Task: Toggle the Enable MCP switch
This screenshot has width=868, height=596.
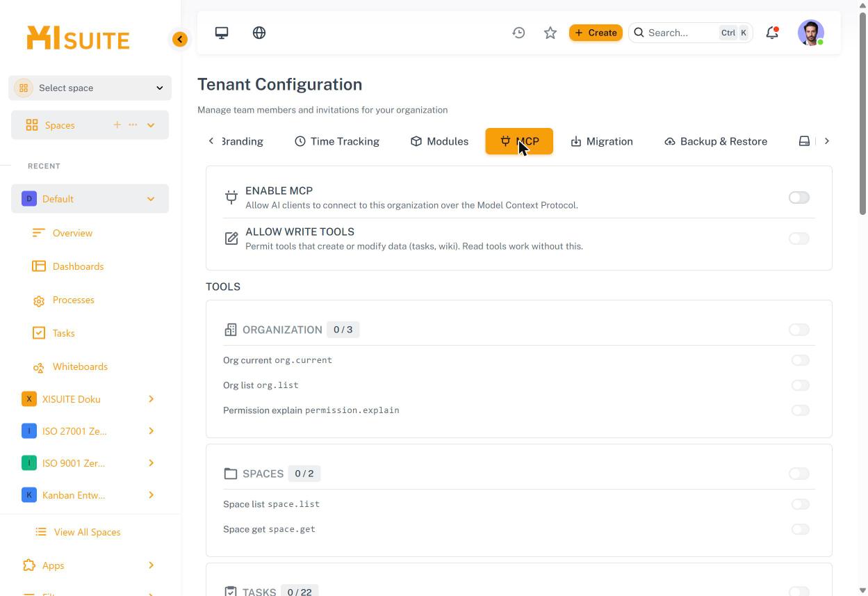Action: tap(799, 198)
